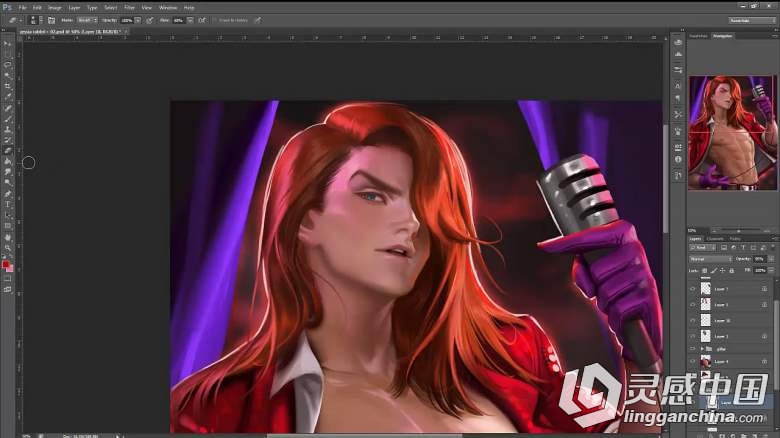Viewport: 780px width, 438px height.
Task: Select the Clone Stamp tool
Action: coord(7,129)
